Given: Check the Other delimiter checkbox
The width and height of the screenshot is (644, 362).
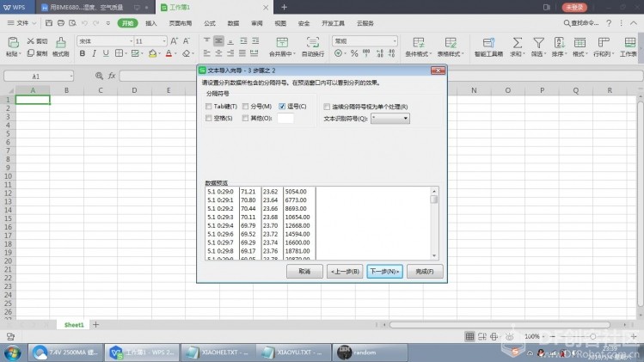Looking at the screenshot, I should [245, 119].
